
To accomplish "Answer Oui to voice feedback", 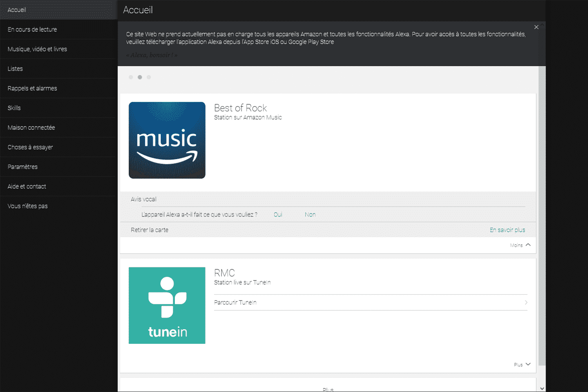I will click(278, 214).
